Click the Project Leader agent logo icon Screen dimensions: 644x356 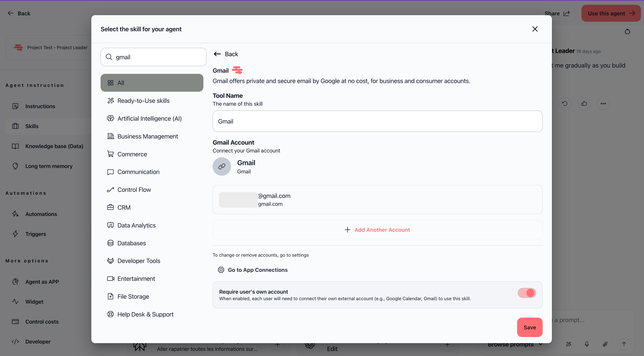[x=18, y=47]
